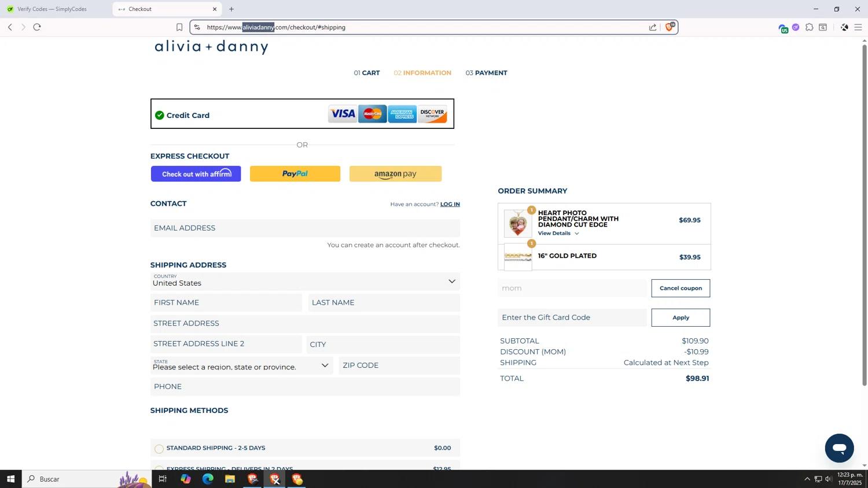Open the browser hamburger menu
The width and height of the screenshot is (868, 488).
point(858,27)
